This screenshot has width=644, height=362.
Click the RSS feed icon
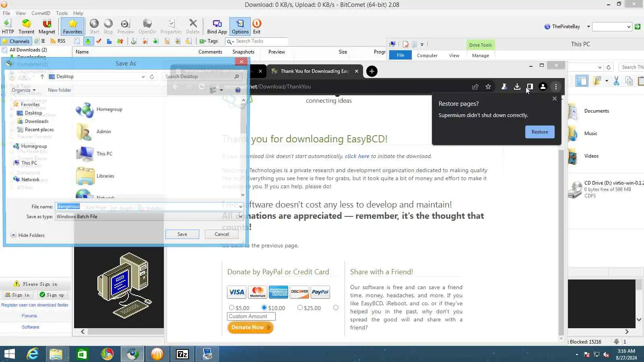[58, 41]
